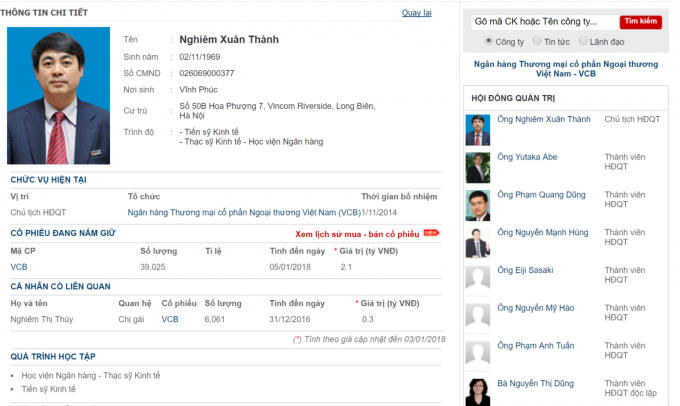This screenshot has height=406, width=680.
Task: Click the large portrait of Nghiêm Xuân Thành
Action: 59,95
